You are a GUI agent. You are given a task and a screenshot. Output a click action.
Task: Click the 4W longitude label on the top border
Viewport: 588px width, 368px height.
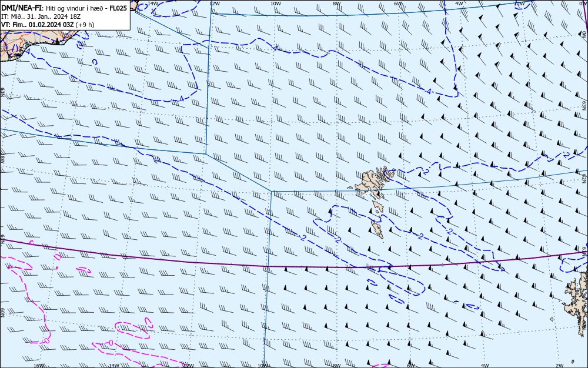459,4
